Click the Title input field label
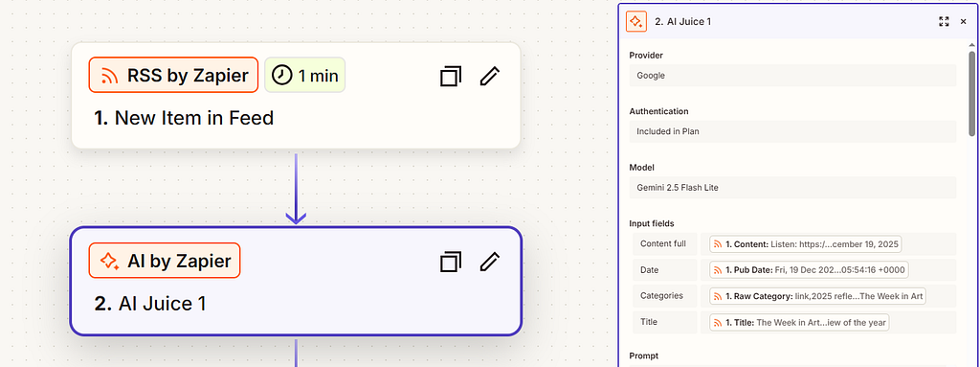The image size is (980, 367). click(664, 322)
